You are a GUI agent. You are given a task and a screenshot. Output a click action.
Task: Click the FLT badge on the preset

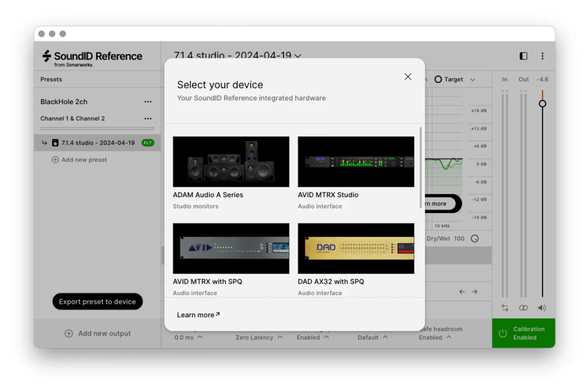click(148, 143)
